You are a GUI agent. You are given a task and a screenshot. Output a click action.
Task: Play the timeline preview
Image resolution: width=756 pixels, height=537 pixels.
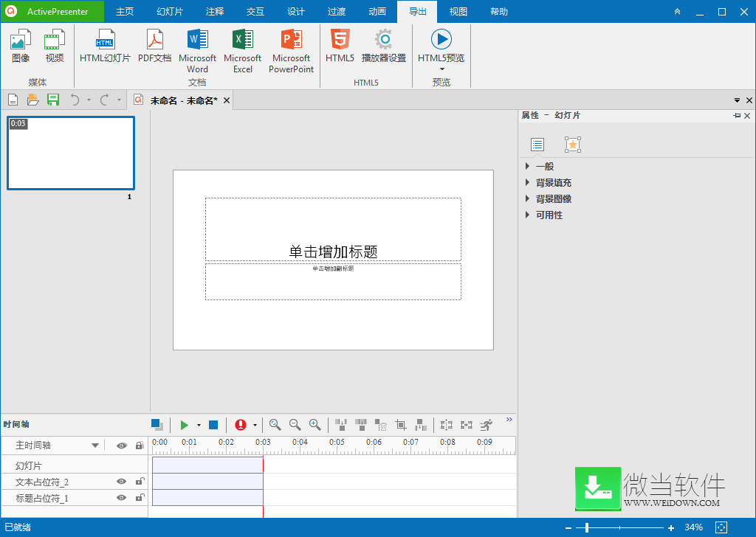coord(184,425)
